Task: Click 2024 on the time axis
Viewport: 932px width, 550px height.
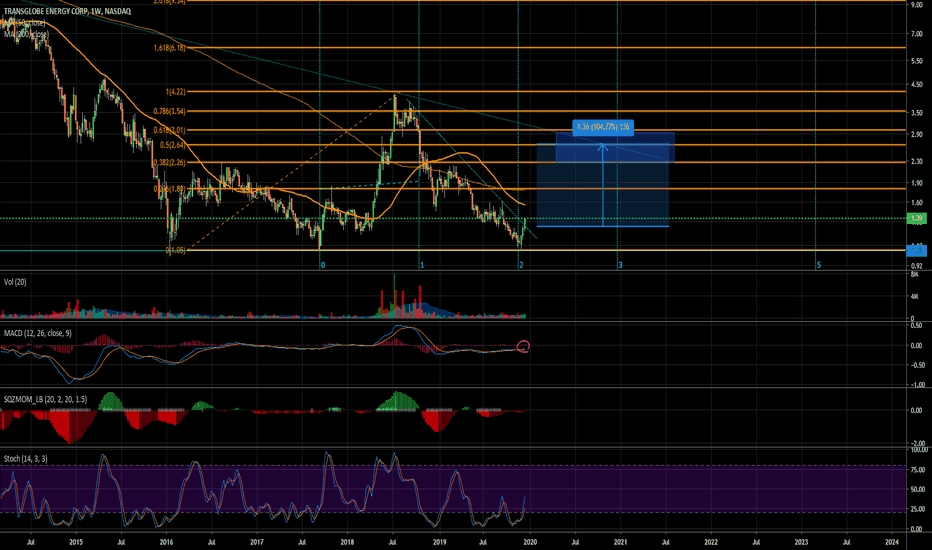Action: click(892, 542)
